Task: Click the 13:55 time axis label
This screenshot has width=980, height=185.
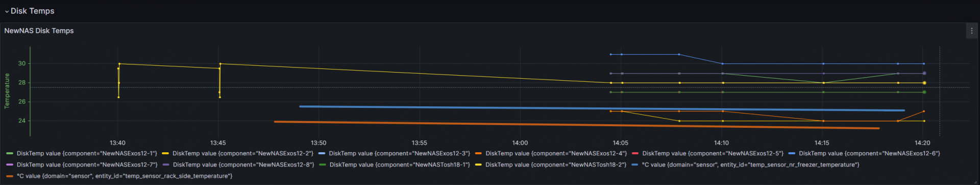Action: 420,143
